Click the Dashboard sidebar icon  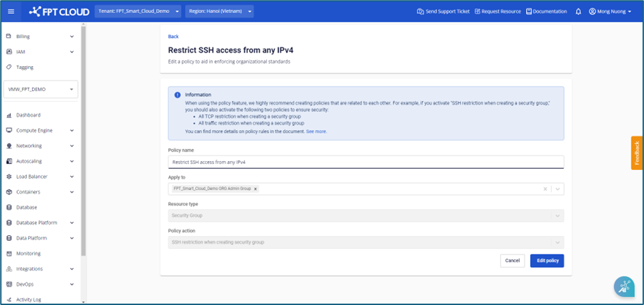point(10,115)
